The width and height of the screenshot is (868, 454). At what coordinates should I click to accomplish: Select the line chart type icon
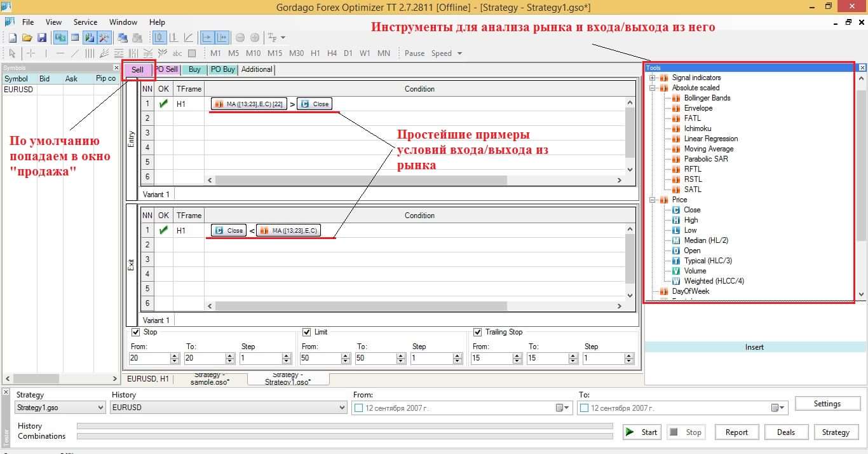pos(189,38)
